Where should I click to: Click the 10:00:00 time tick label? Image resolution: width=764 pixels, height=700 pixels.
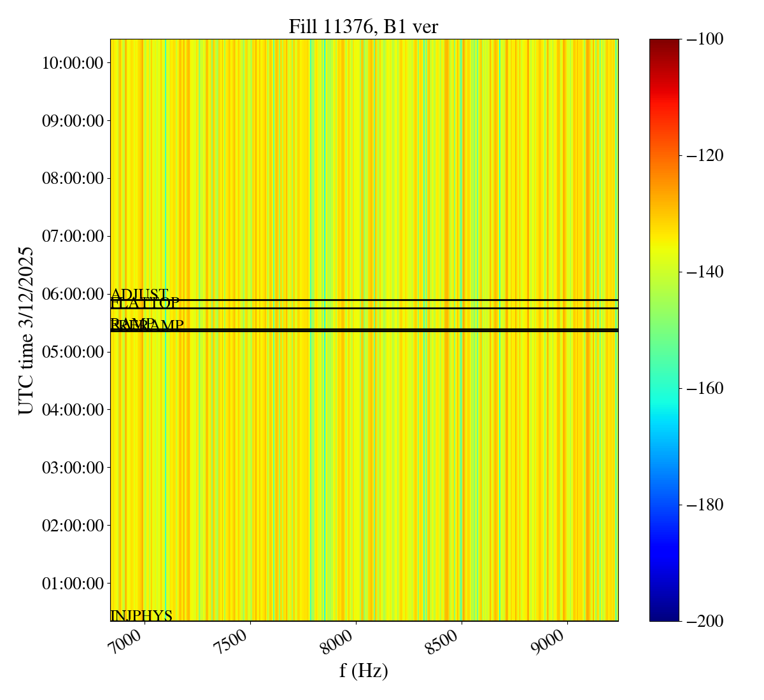[73, 63]
